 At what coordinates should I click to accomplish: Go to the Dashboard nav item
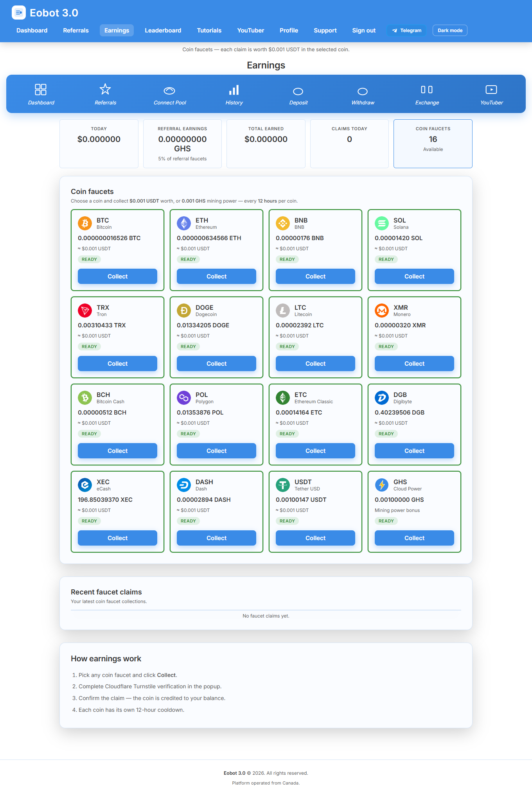click(32, 31)
